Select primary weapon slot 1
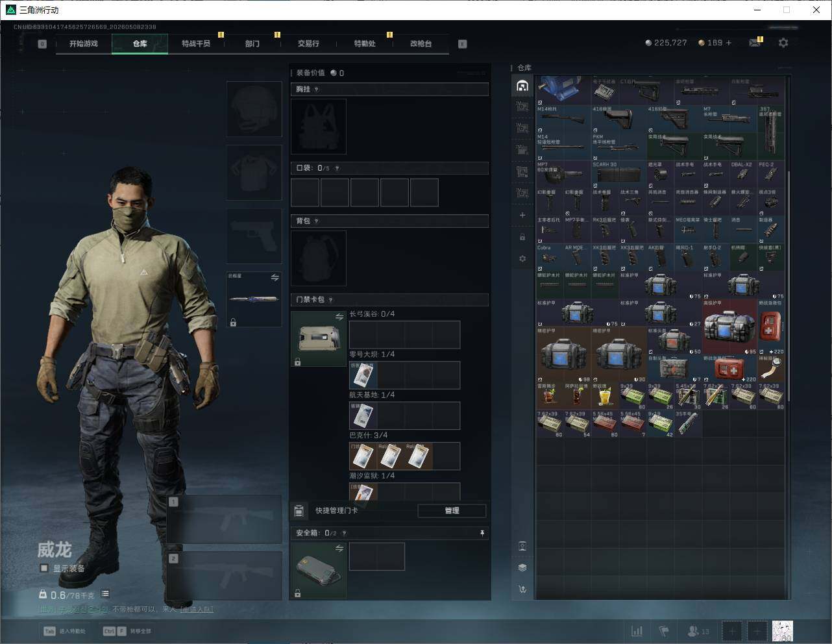The image size is (832, 644). tap(225, 520)
